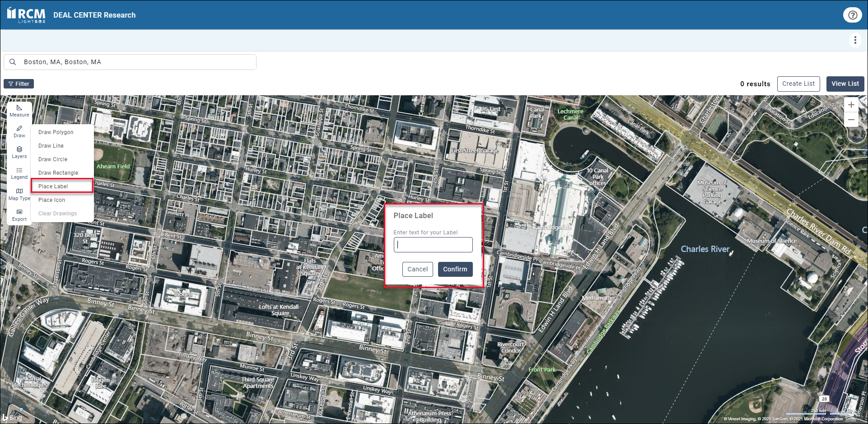Click the label text input field
This screenshot has width=868, height=424.
tap(433, 245)
